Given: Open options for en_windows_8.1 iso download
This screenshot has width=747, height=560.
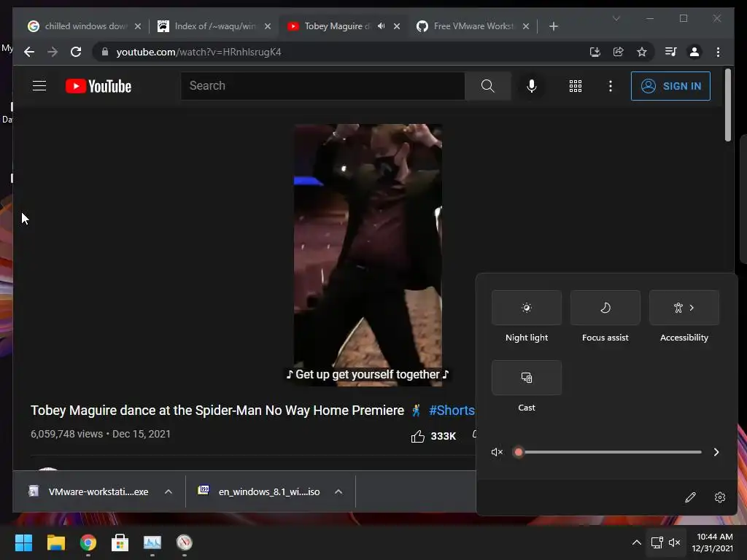Looking at the screenshot, I should [338, 492].
